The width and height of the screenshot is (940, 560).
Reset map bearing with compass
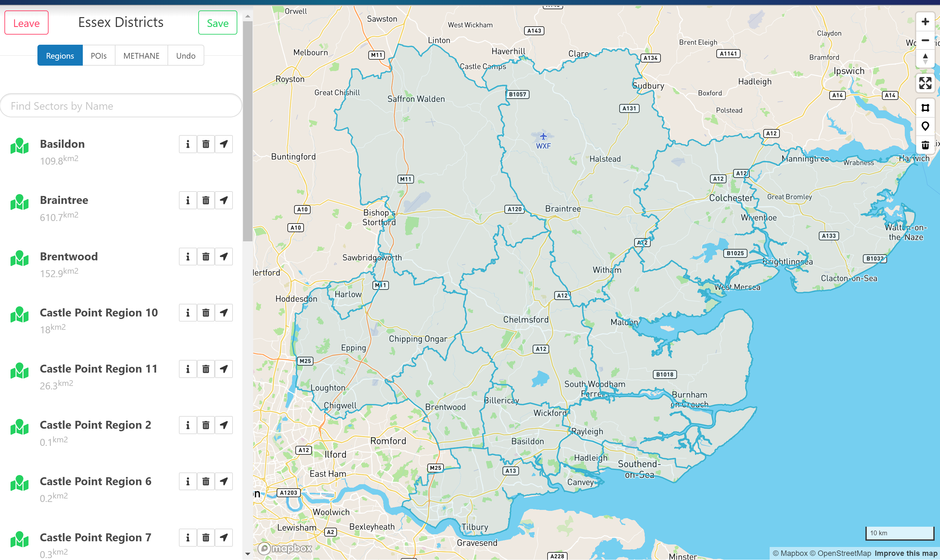point(925,58)
